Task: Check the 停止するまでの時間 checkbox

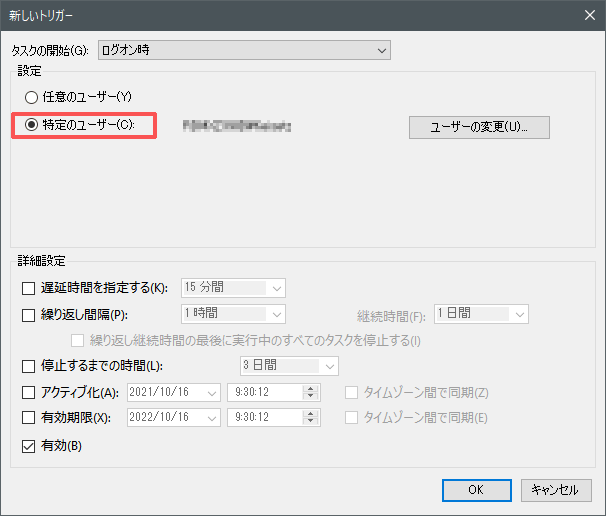Action: [28, 366]
